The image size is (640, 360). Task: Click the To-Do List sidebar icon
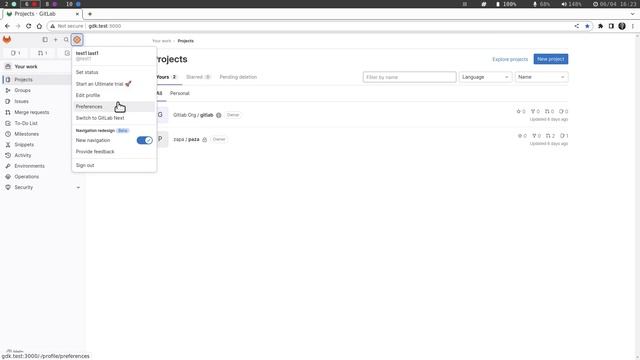coord(8,123)
